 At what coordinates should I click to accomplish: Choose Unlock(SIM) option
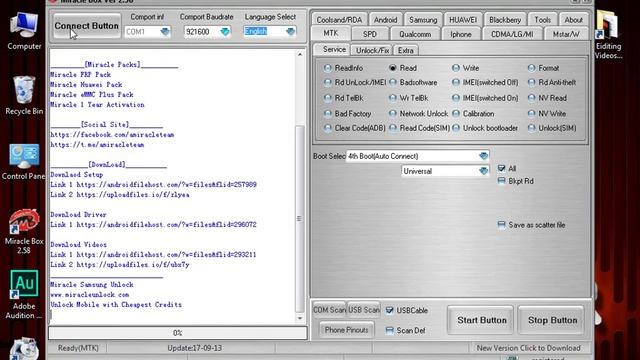coord(551,128)
